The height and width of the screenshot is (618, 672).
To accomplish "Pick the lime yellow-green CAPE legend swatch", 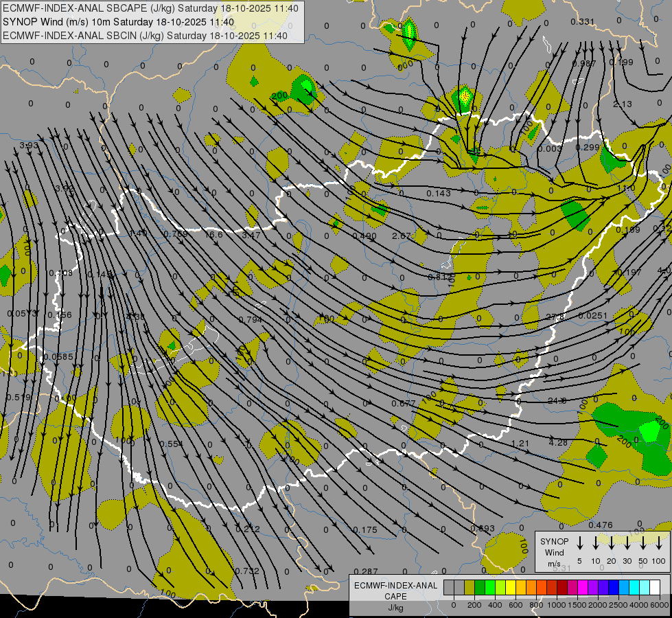I will pos(500,587).
